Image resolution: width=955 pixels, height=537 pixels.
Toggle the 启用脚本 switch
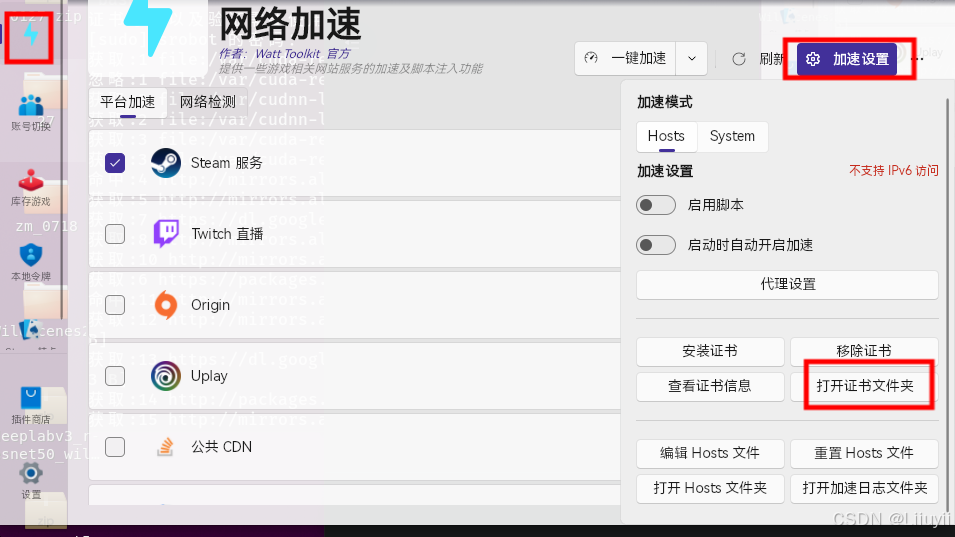click(656, 205)
